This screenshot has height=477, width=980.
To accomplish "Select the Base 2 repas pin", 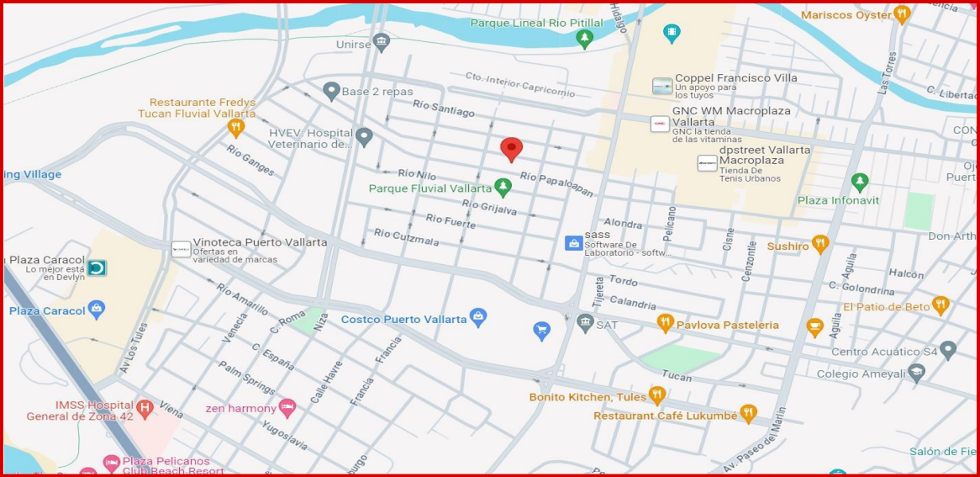I will coord(331,92).
